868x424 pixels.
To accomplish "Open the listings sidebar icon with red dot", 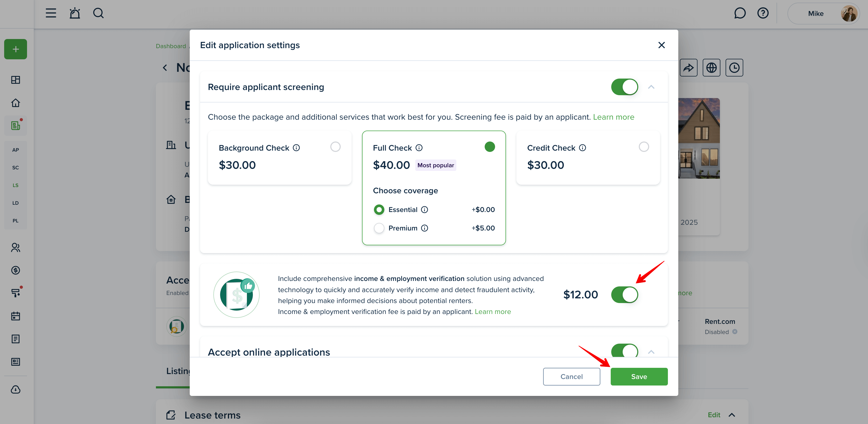I will coord(16,125).
